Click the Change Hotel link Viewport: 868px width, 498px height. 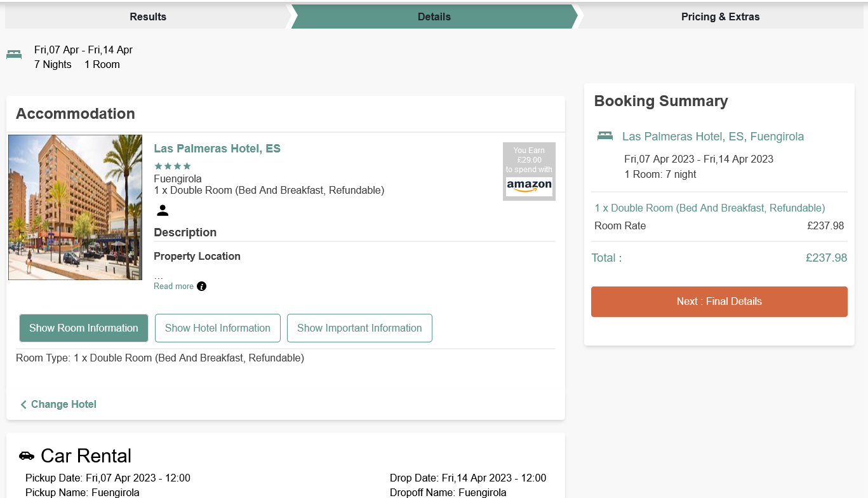coord(63,404)
